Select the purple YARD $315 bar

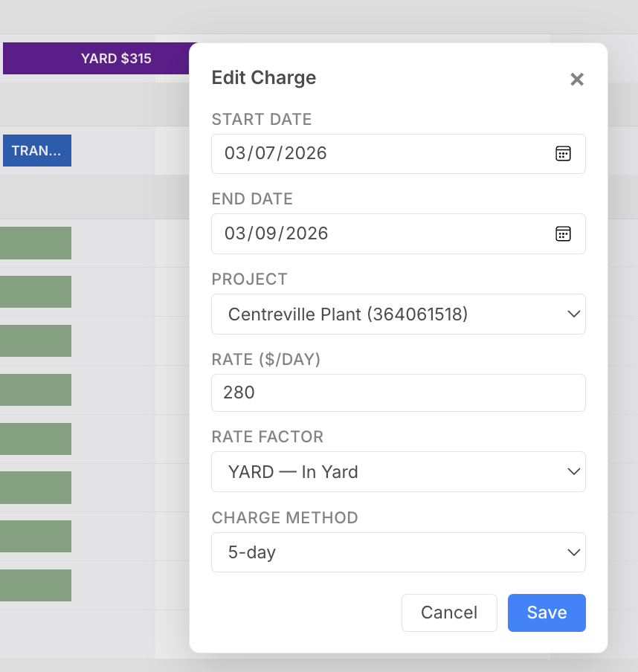(97, 58)
